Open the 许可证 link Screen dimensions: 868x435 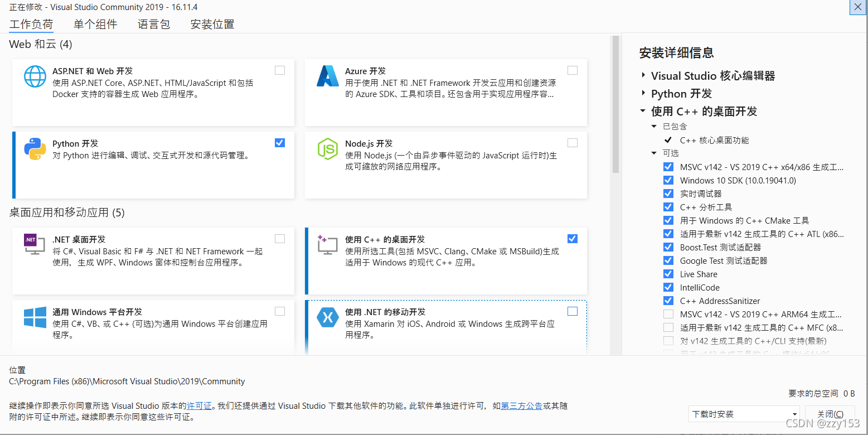coord(199,406)
